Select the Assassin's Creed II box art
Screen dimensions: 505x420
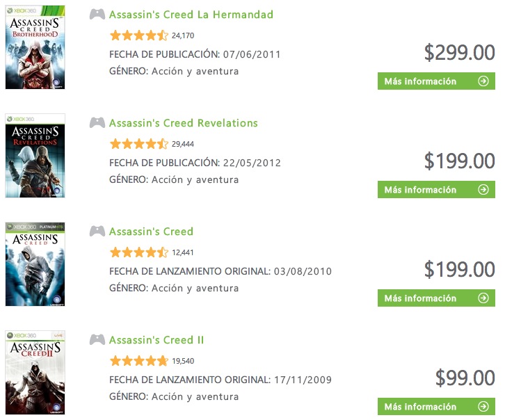[35, 373]
